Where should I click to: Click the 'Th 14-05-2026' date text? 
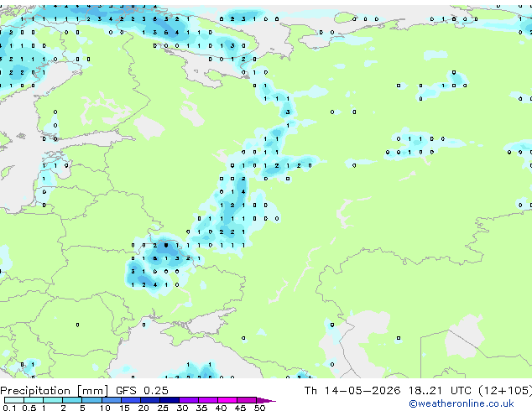[352, 391]
